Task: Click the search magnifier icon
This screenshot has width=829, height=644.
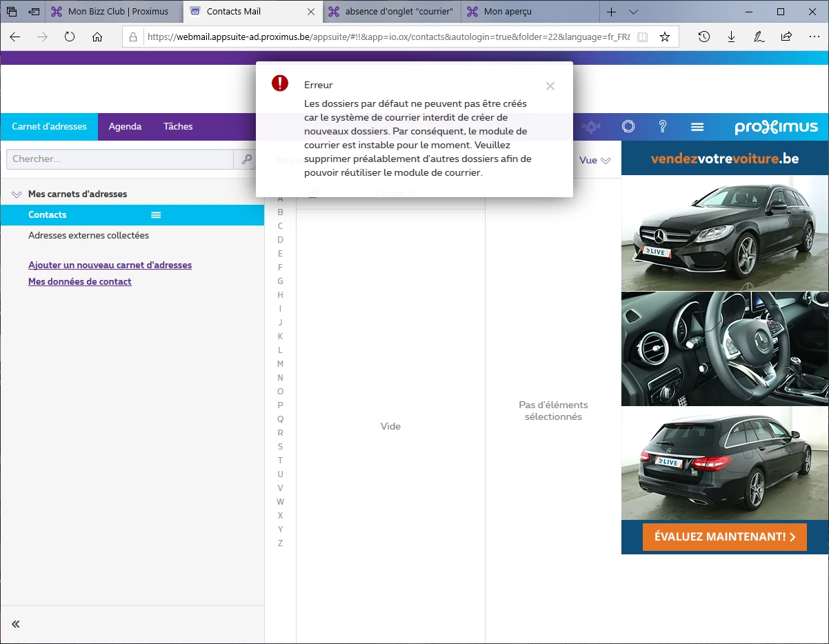Action: [x=246, y=159]
